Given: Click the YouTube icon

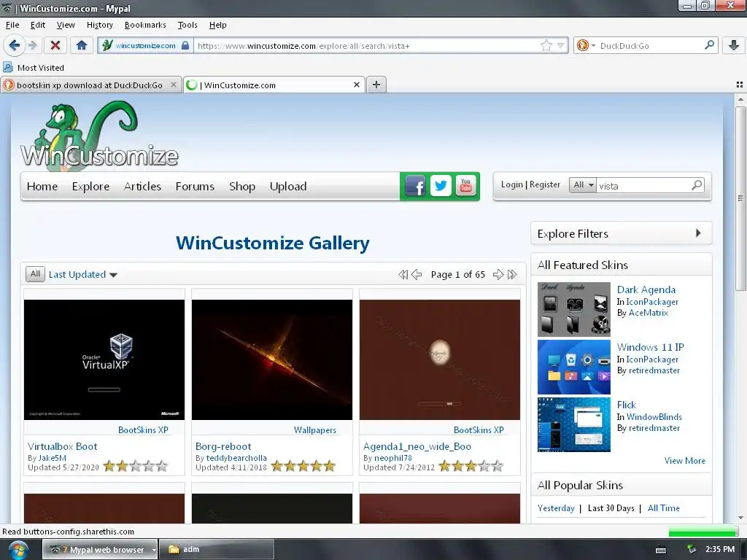Looking at the screenshot, I should [x=466, y=186].
